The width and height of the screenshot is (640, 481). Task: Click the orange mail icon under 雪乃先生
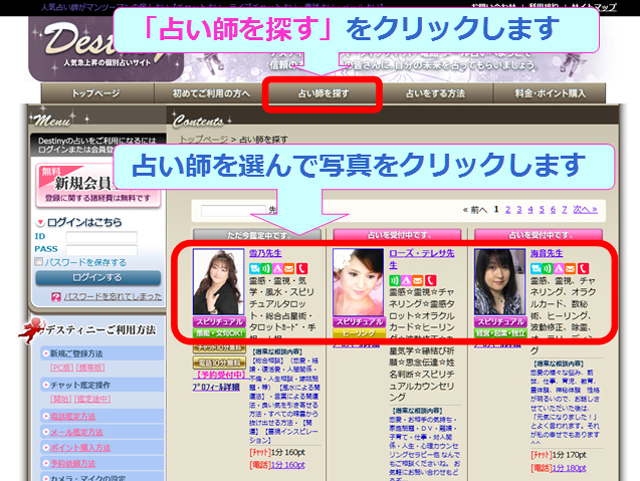pos(289,269)
